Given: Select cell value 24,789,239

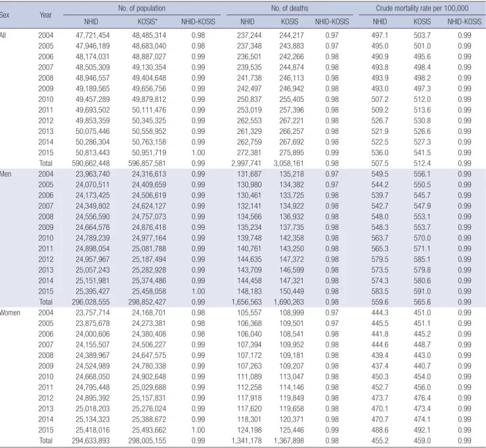Looking at the screenshot, I should click(93, 238).
